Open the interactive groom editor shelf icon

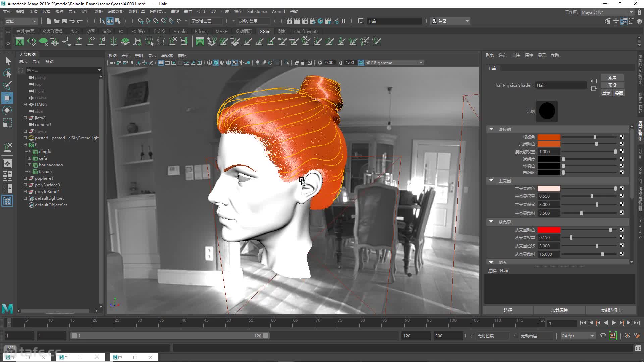tap(200, 41)
